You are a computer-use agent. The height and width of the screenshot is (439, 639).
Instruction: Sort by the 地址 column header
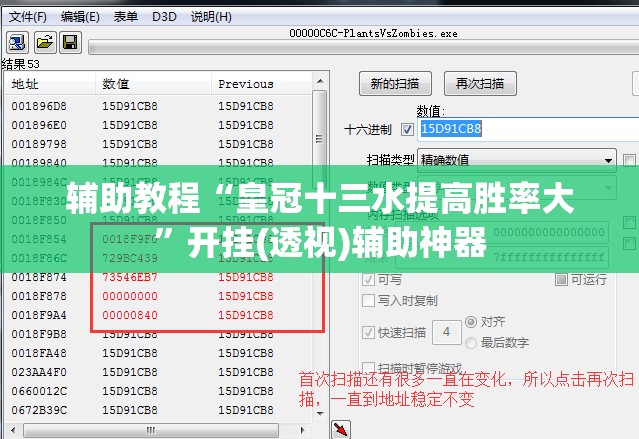[x=50, y=84]
